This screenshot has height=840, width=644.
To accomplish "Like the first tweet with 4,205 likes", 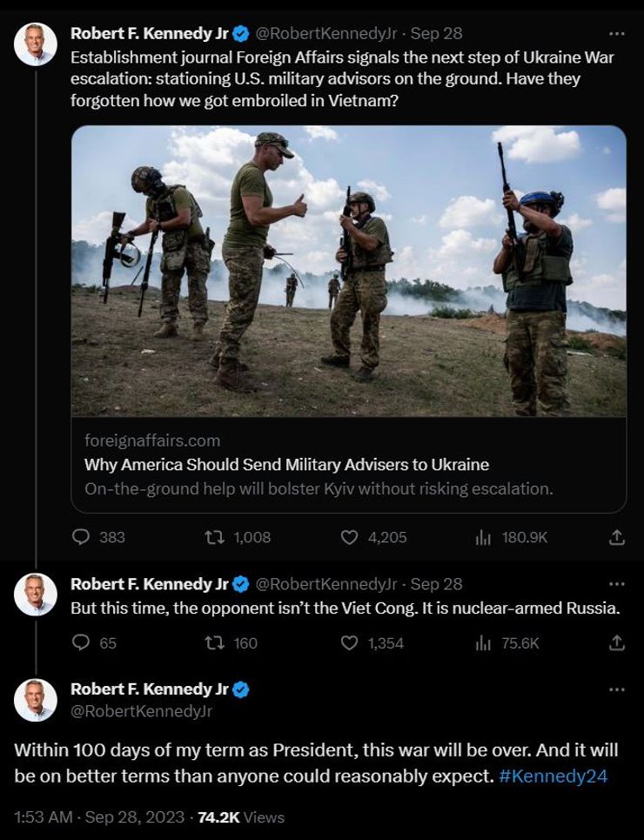I will (350, 537).
